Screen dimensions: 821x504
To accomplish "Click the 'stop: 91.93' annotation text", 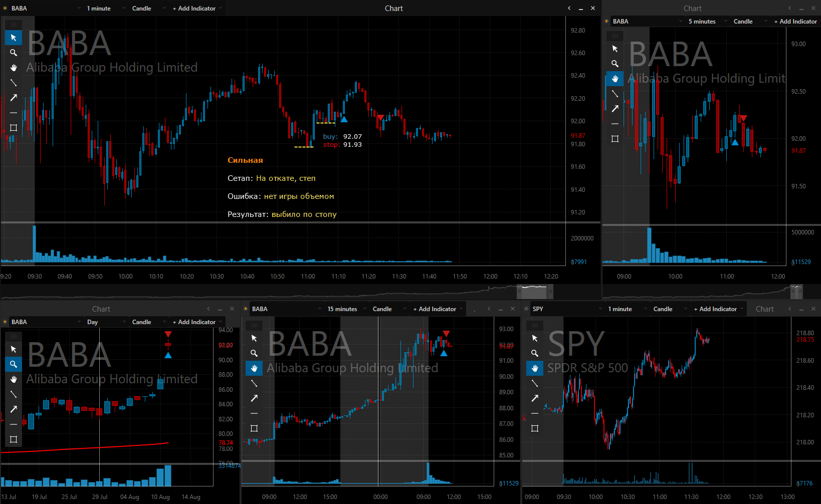I will pyautogui.click(x=342, y=144).
